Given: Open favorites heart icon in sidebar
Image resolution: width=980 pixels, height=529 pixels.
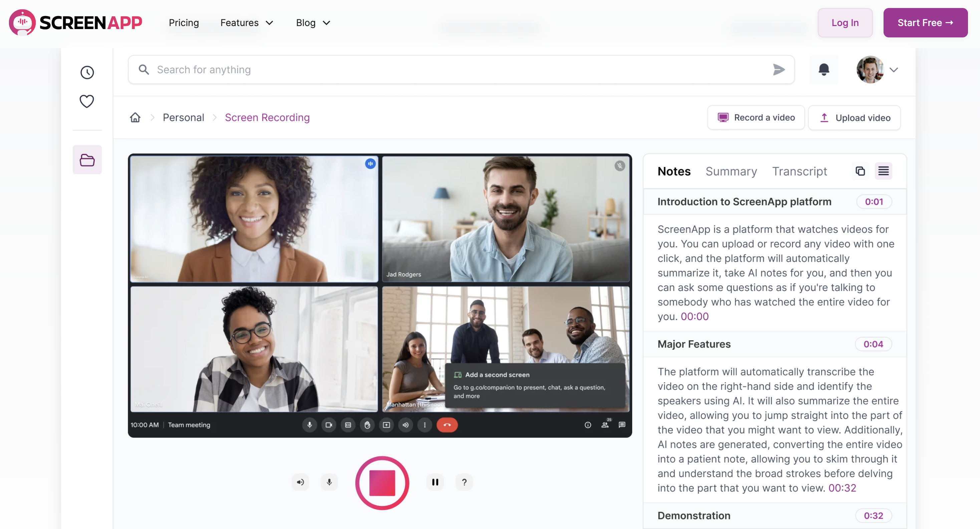Looking at the screenshot, I should [87, 101].
